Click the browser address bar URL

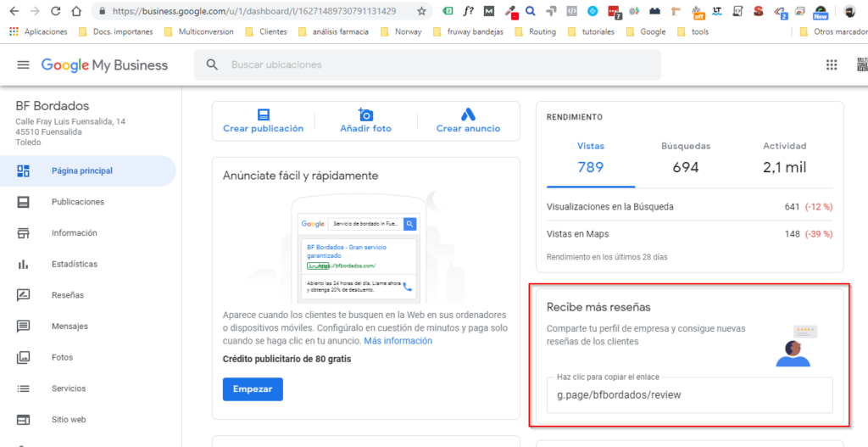[254, 11]
